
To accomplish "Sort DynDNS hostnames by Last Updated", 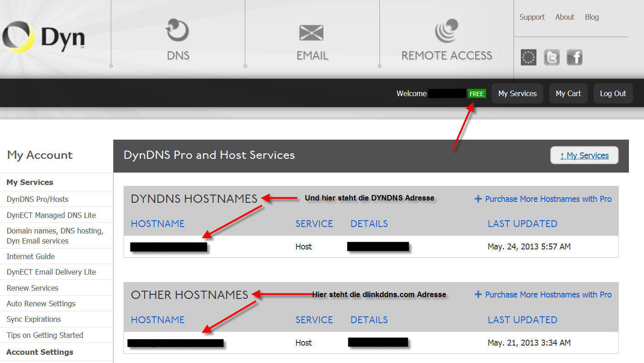I will [x=522, y=223].
